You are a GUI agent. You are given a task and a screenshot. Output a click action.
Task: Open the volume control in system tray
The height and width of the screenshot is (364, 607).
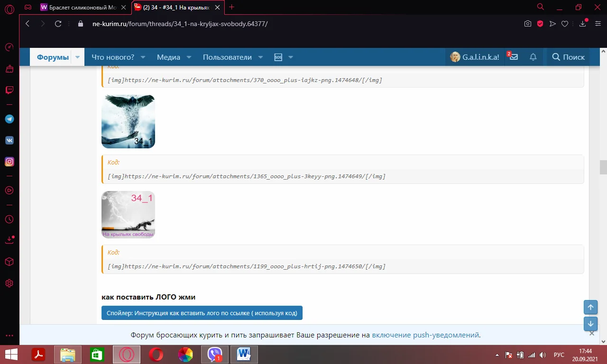coord(543,355)
